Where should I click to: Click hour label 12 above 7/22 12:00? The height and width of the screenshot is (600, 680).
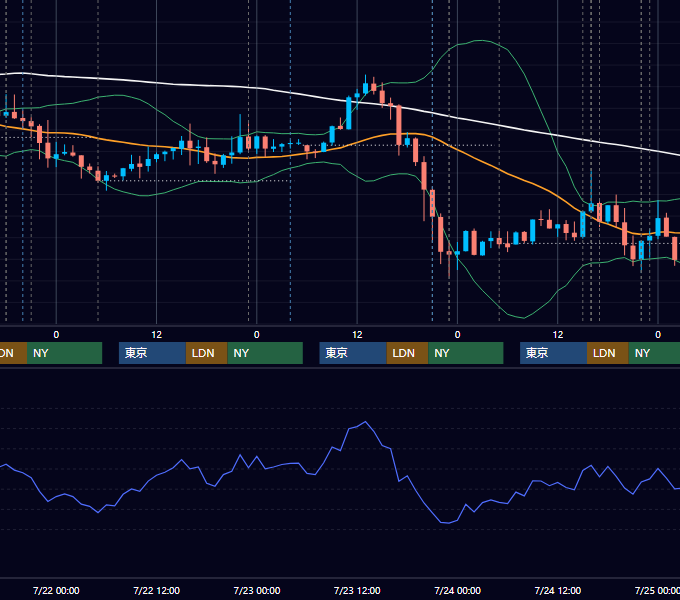157,335
